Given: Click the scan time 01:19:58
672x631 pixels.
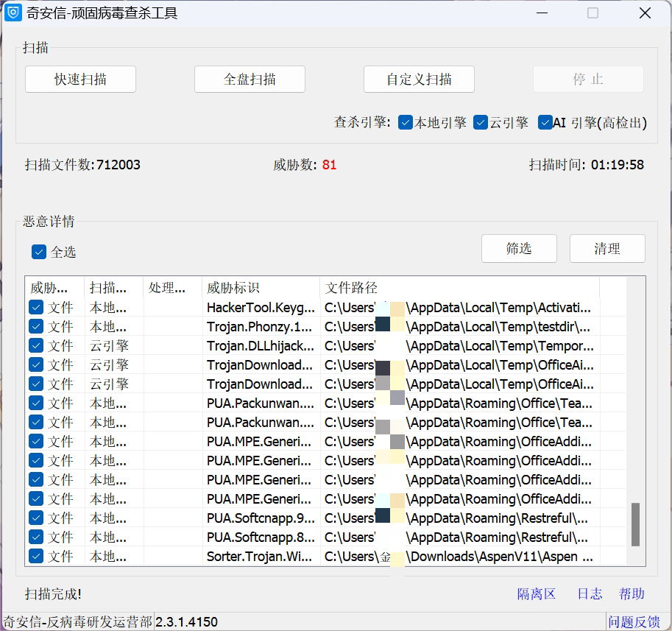Looking at the screenshot, I should pyautogui.click(x=617, y=165).
